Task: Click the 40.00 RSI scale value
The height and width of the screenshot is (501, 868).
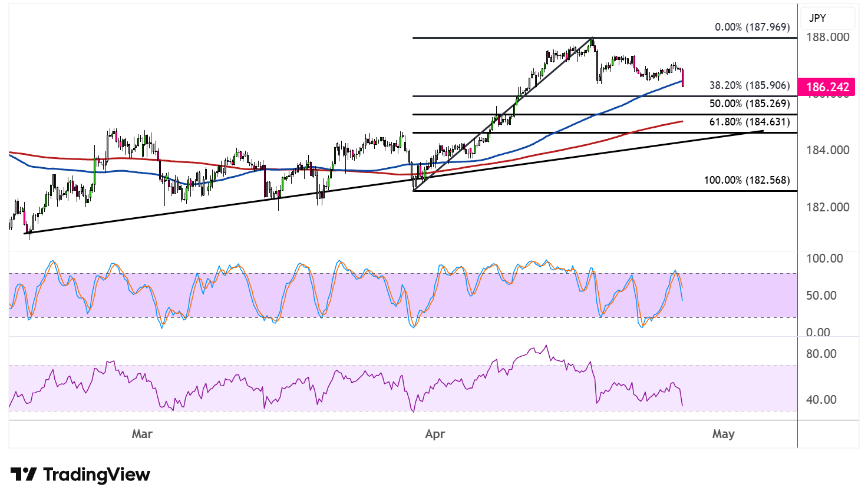Action: (821, 400)
